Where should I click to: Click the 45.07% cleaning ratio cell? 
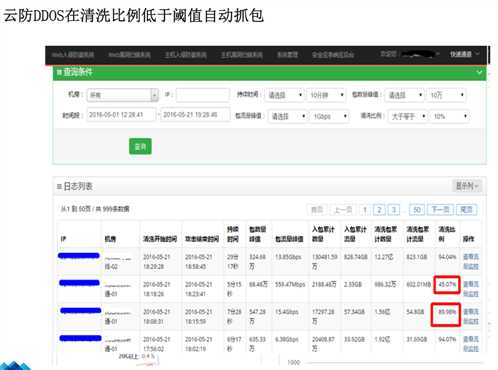click(x=447, y=284)
